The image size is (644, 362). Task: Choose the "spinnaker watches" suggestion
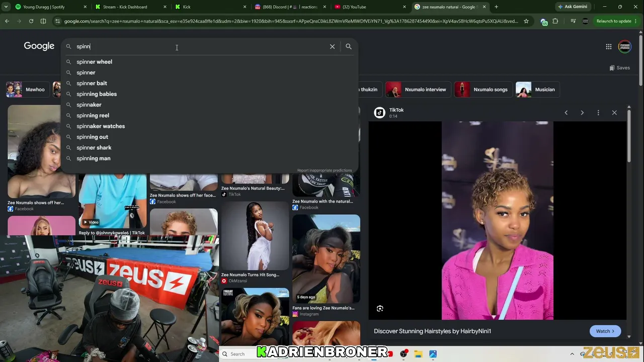(209, 126)
